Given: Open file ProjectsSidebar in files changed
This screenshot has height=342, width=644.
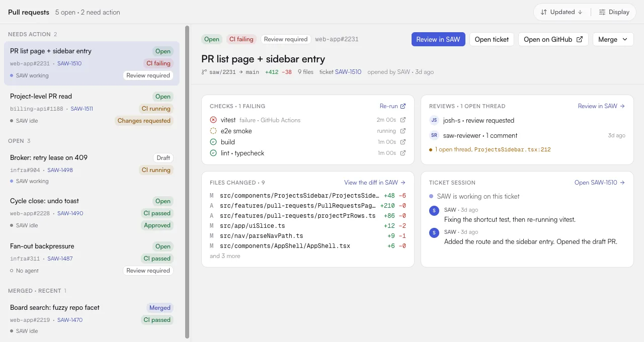Looking at the screenshot, I should pyautogui.click(x=308, y=196).
